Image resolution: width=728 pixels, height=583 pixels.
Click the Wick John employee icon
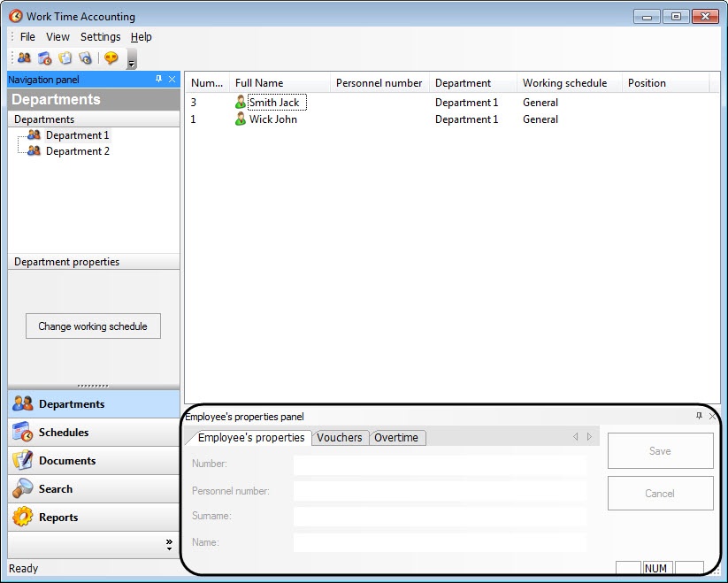click(x=241, y=119)
